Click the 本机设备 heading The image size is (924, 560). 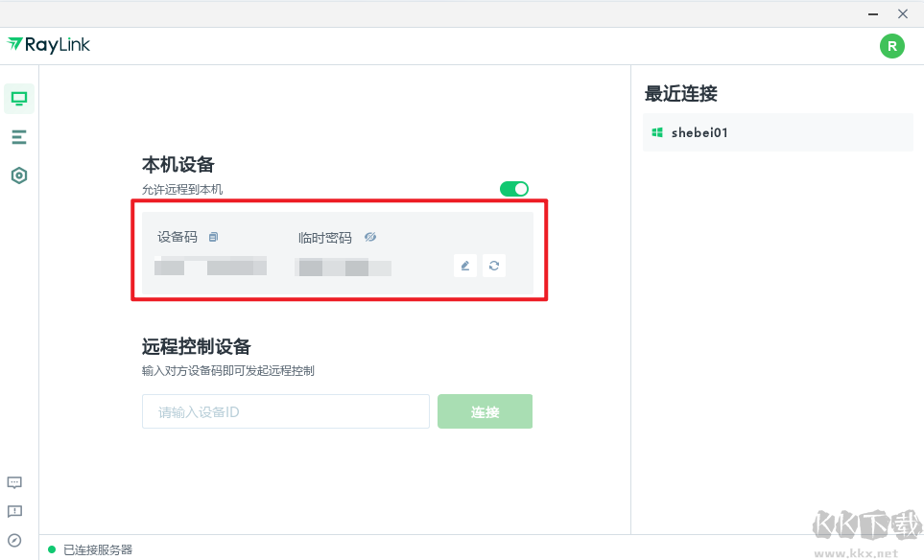(178, 165)
